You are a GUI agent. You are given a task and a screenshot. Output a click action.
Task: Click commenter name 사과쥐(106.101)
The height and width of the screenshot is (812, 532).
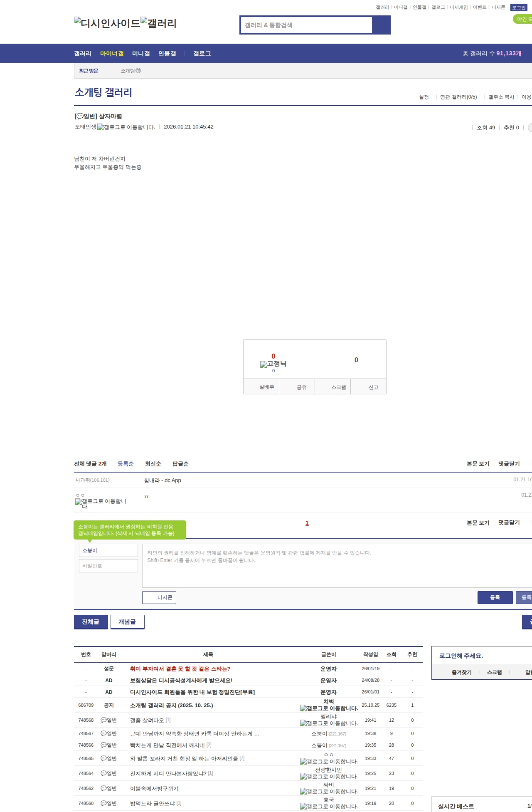pyautogui.click(x=92, y=480)
